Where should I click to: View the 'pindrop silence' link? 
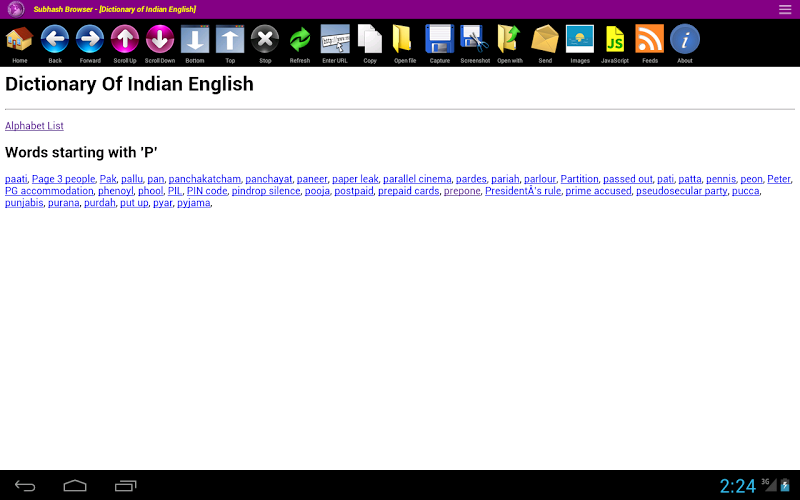(x=266, y=191)
